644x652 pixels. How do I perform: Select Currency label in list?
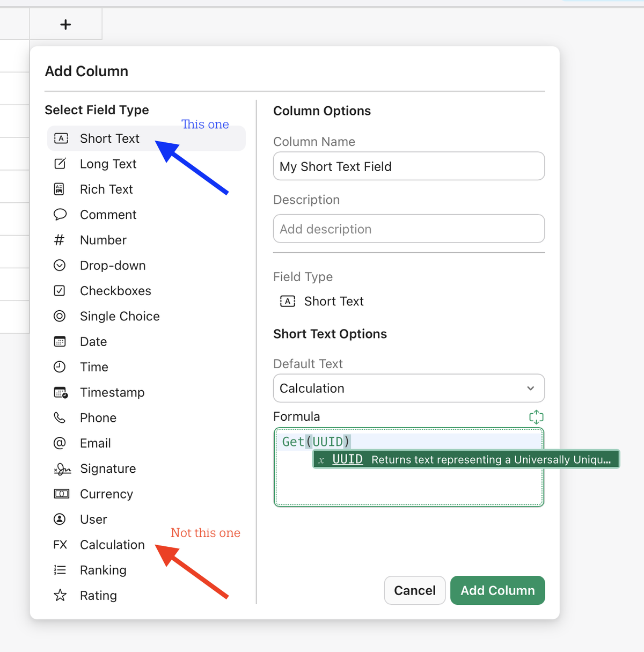(x=106, y=494)
